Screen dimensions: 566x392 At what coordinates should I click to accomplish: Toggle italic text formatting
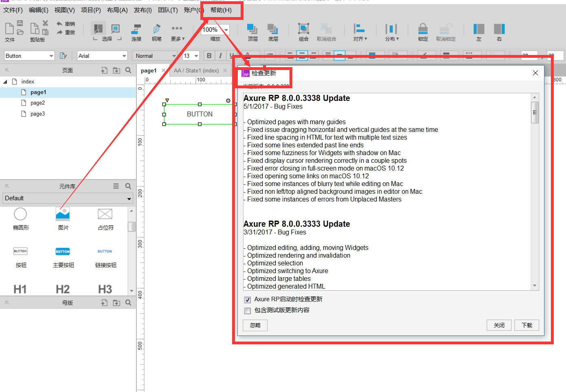click(x=220, y=56)
